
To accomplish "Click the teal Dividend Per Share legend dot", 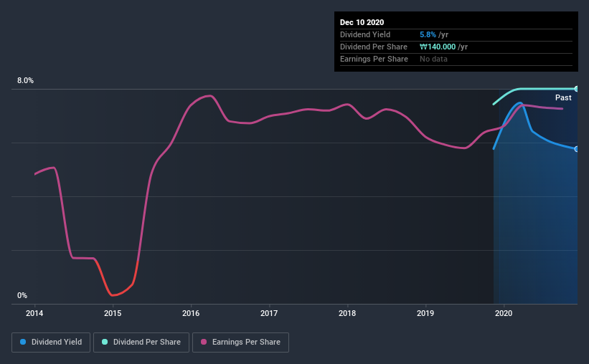I will point(105,342).
